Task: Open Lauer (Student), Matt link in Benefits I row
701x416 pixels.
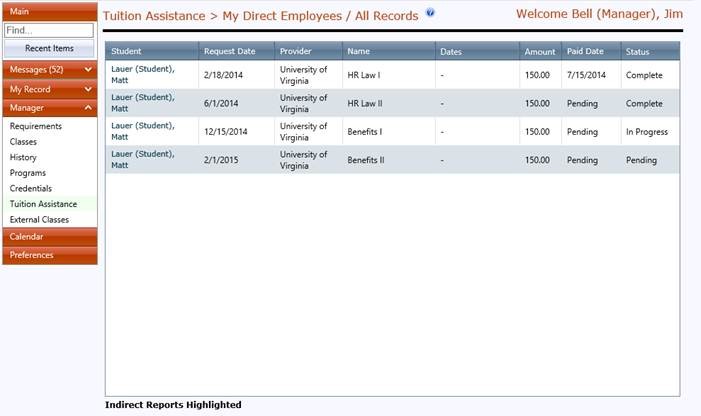Action: [x=143, y=131]
